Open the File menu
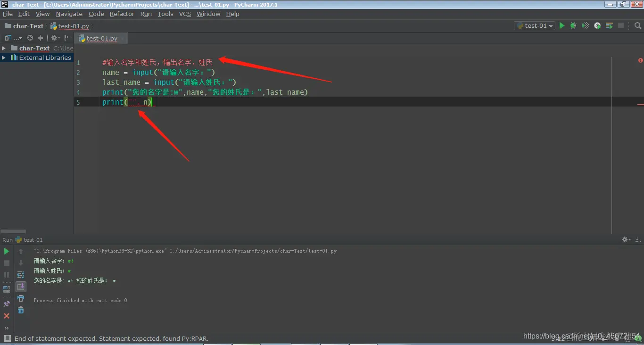 point(8,14)
